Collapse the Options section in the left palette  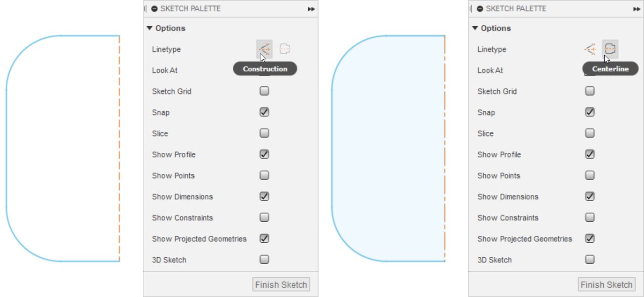point(149,28)
